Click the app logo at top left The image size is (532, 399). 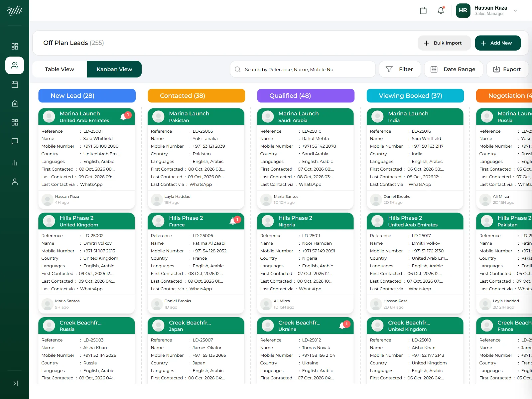15,11
